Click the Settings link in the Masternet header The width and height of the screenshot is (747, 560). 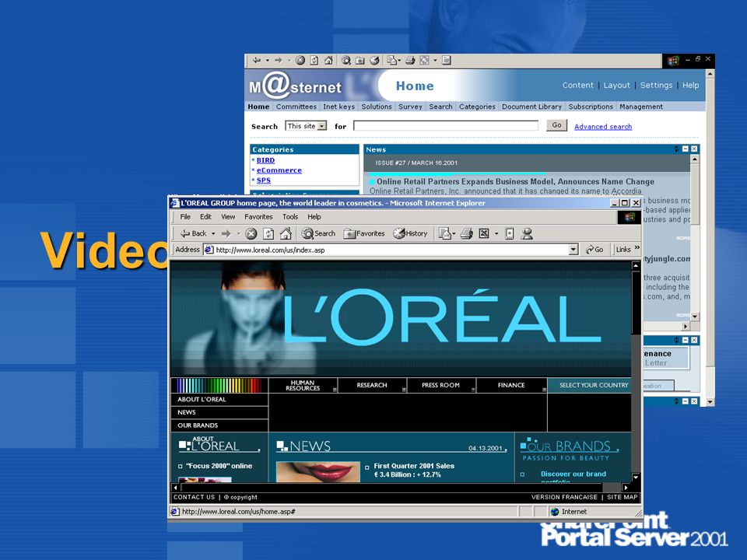(x=656, y=86)
